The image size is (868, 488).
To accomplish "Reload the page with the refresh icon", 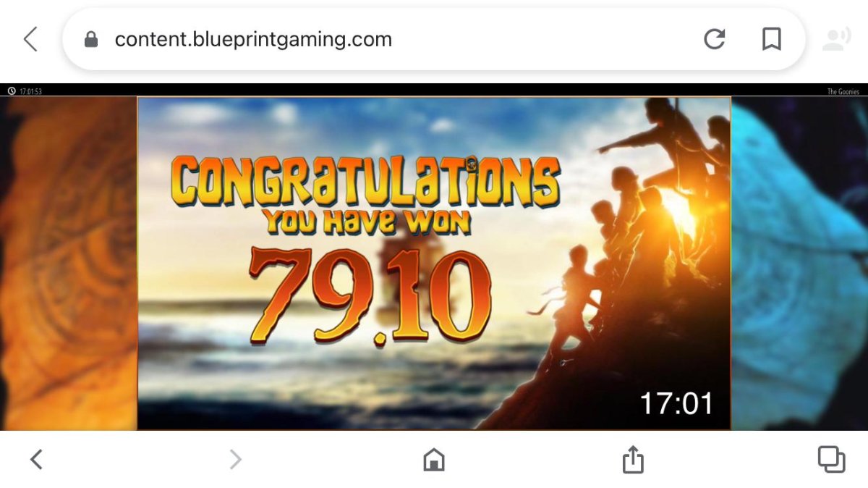I will pos(715,39).
